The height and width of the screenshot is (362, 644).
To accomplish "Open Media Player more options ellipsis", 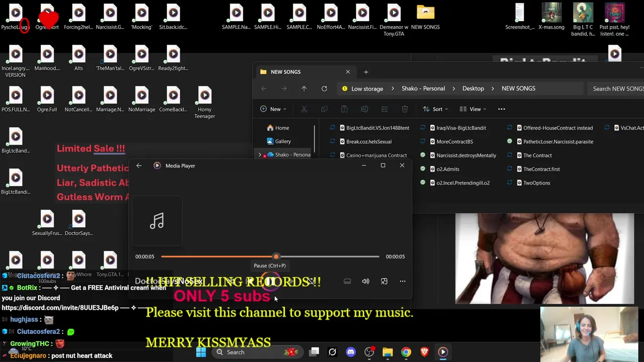I will [x=403, y=282].
